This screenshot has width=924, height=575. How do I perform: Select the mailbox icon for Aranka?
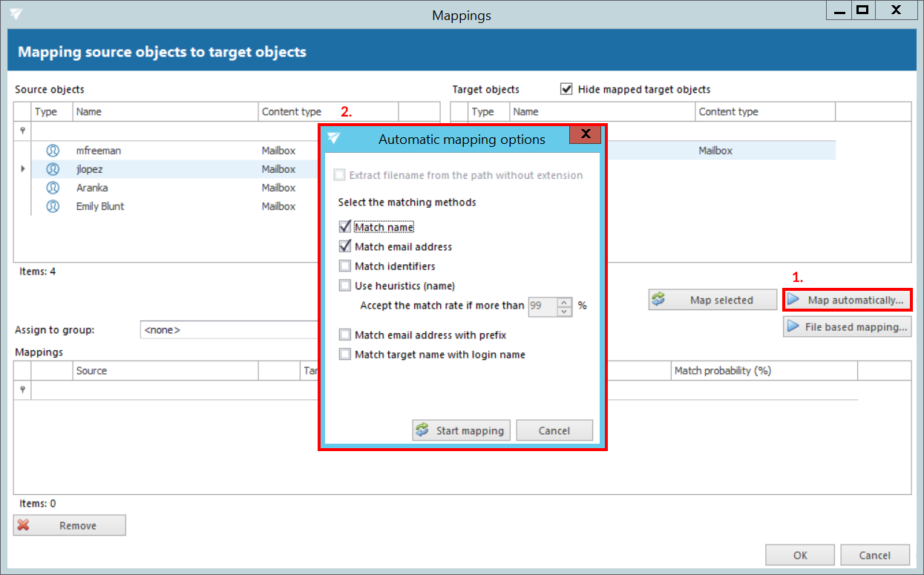[x=53, y=188]
